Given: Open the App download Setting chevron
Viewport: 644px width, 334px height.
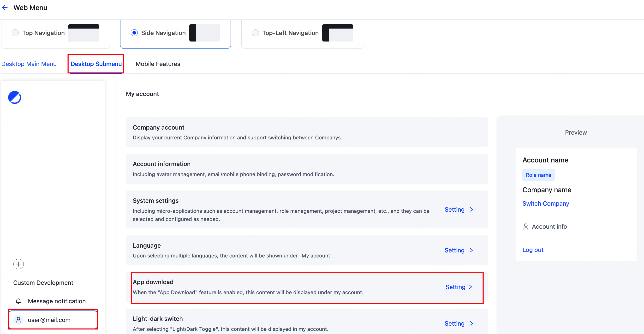Looking at the screenshot, I should pyautogui.click(x=471, y=287).
